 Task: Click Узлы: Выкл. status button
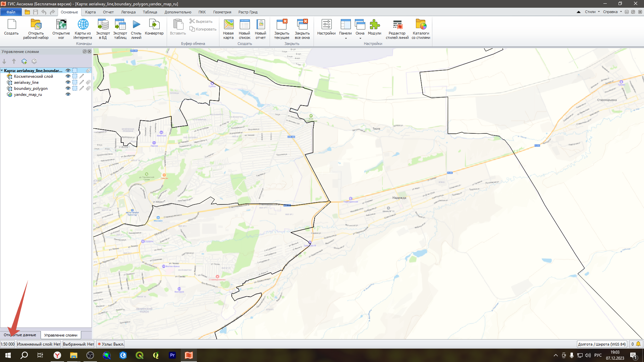pos(111,344)
